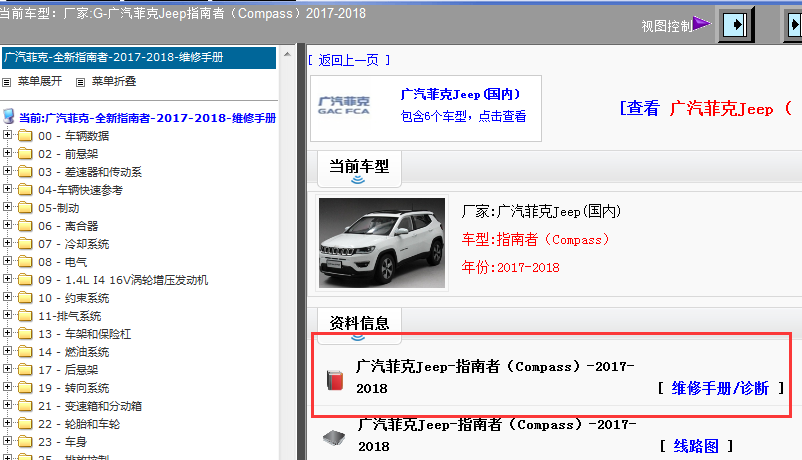
Task: Expand the 23 - 车身 node
Action: (7, 441)
